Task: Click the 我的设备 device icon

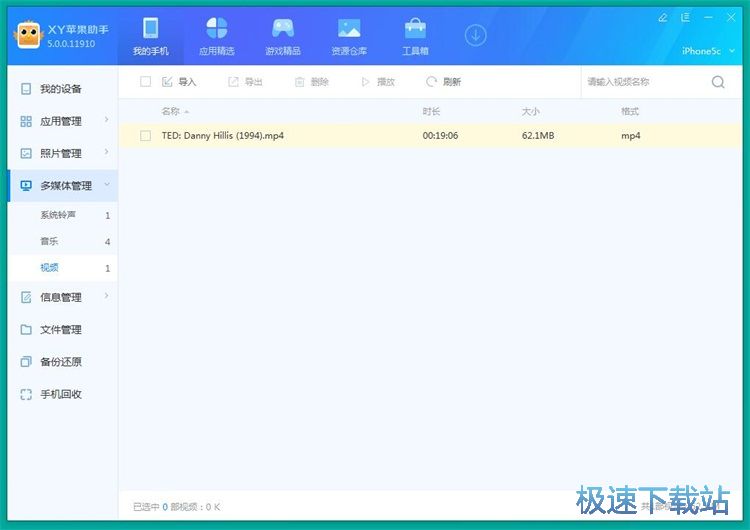Action: pyautogui.click(x=26, y=88)
